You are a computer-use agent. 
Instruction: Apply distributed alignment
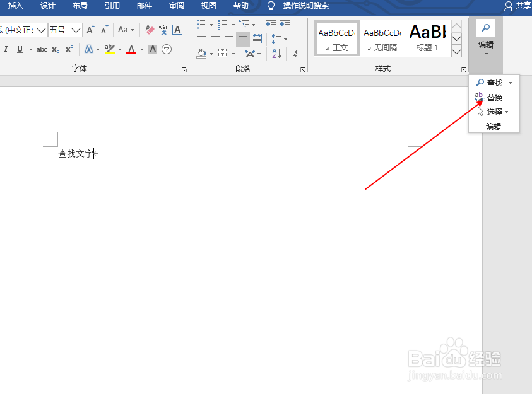pyautogui.click(x=257, y=39)
